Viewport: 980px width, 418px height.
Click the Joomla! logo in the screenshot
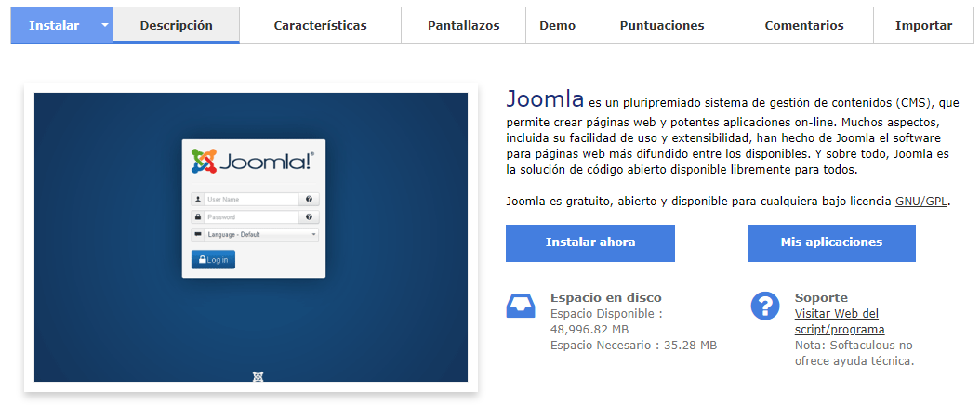253,162
